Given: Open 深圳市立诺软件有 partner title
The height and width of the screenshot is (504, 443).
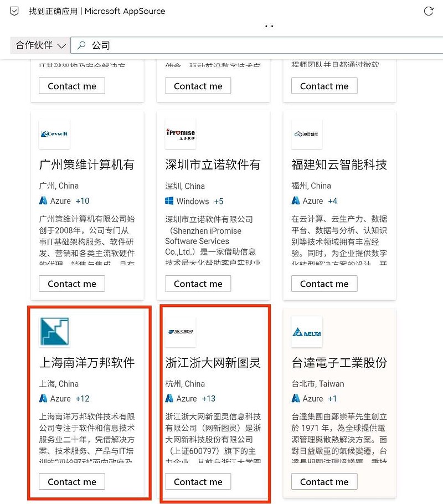Looking at the screenshot, I should [x=213, y=164].
